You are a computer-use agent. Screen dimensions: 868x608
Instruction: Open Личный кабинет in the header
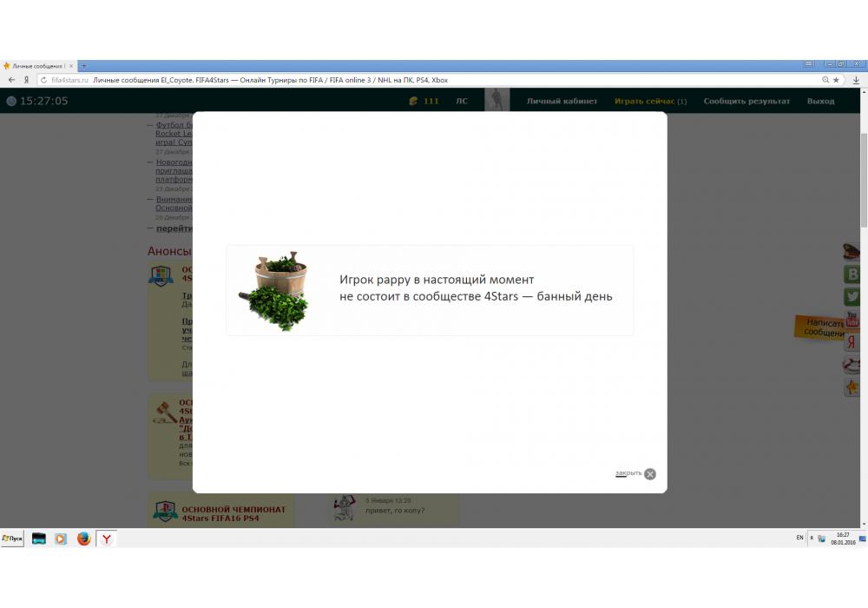[562, 101]
